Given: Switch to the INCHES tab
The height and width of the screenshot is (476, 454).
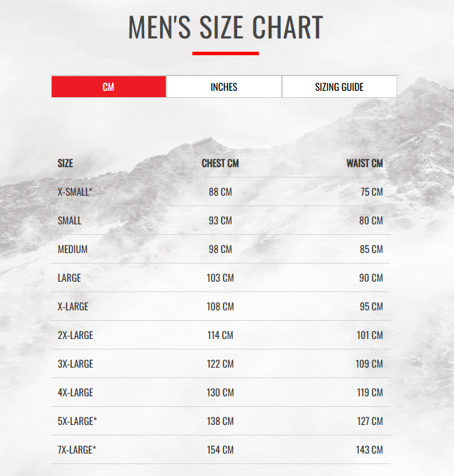Looking at the screenshot, I should click(x=224, y=87).
